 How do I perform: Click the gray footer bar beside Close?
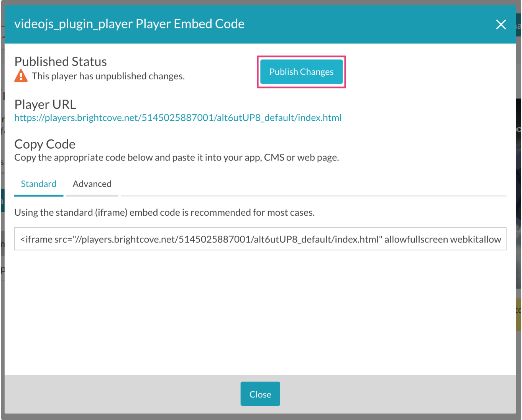pyautogui.click(x=383, y=394)
